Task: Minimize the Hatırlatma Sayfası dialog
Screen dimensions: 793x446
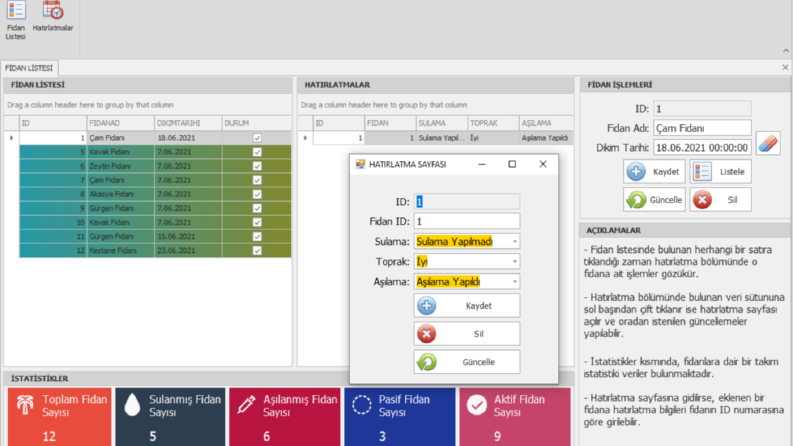Action: (482, 164)
